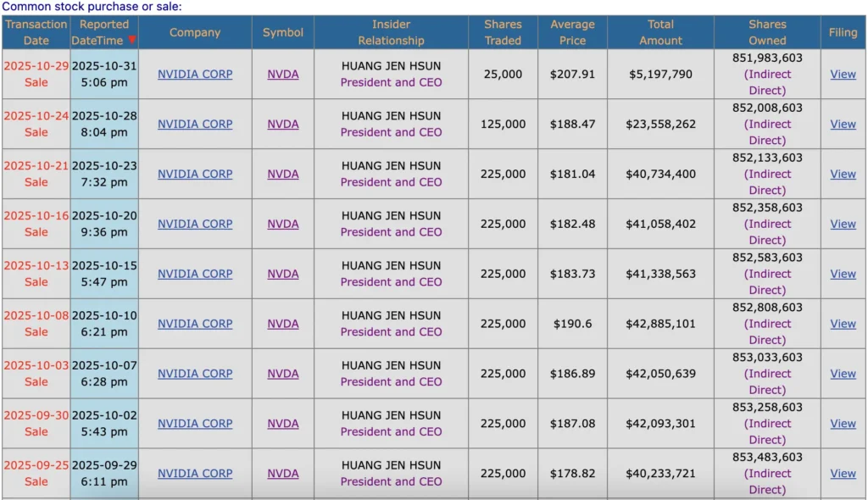
Task: Click NVIDIA CORP link in the 2025-10-16 row
Action: coord(195,224)
